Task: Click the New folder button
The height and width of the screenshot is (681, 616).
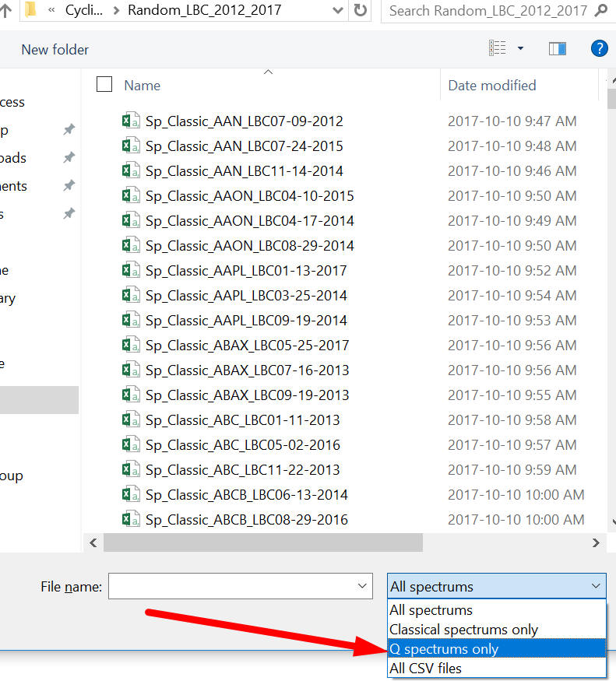Action: click(55, 49)
